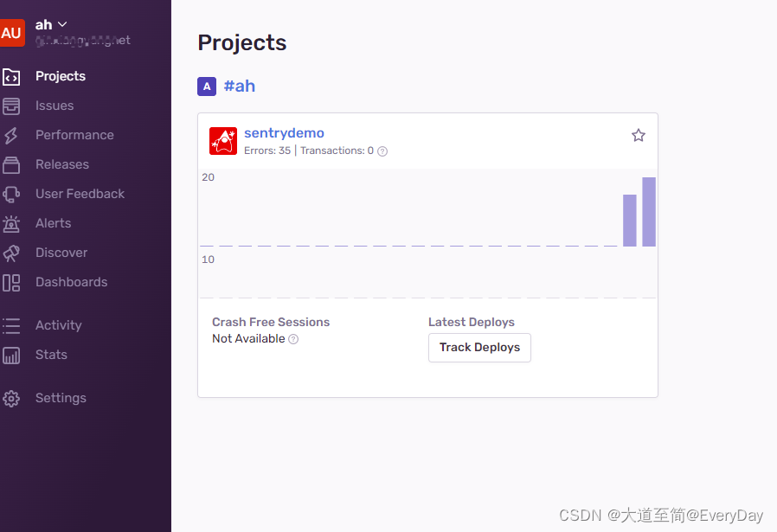The width and height of the screenshot is (777, 532).
Task: Click the Transactions: 0 text
Action: tap(337, 151)
